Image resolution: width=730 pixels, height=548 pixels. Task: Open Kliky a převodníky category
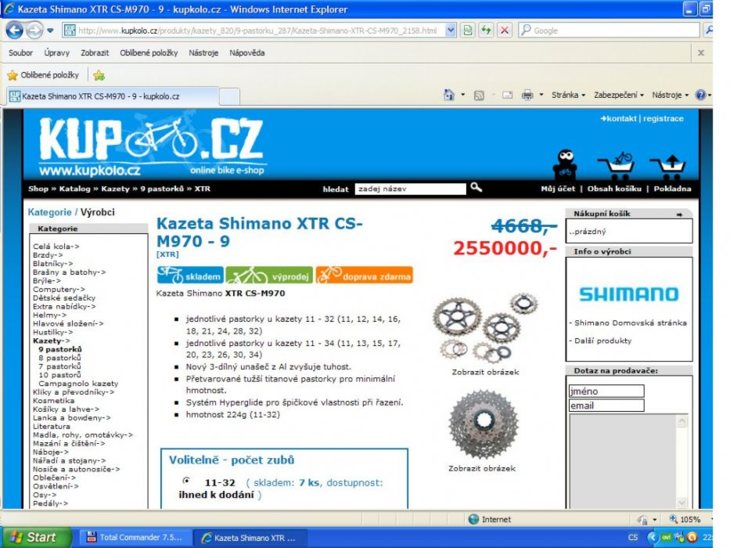point(73,392)
